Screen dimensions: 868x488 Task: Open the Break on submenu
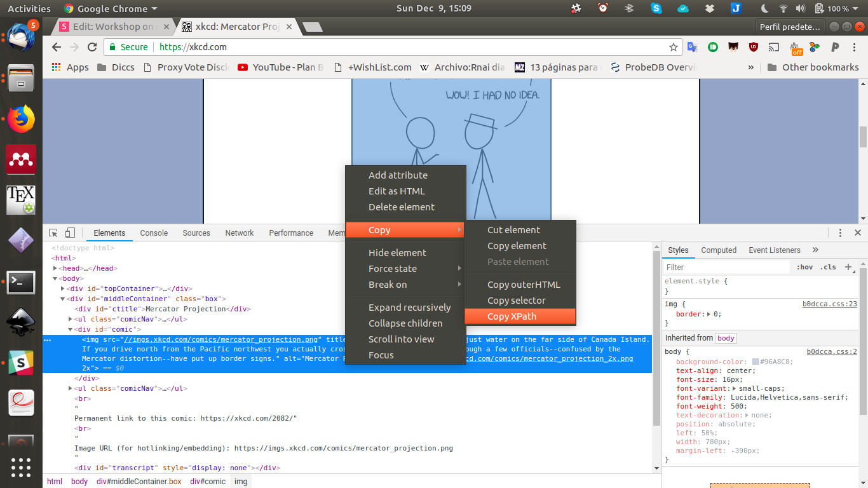coord(405,285)
